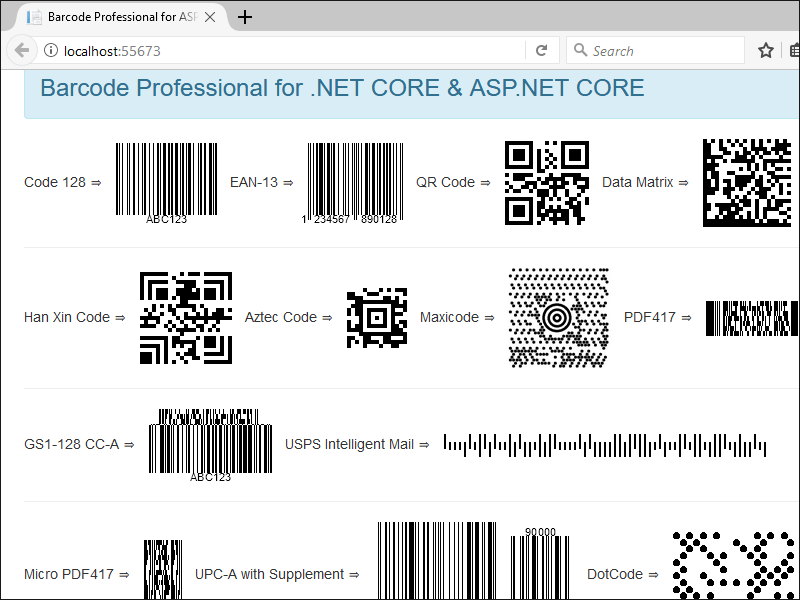Open a new tab with the plus button
This screenshot has height=600, width=800.
coord(245,17)
